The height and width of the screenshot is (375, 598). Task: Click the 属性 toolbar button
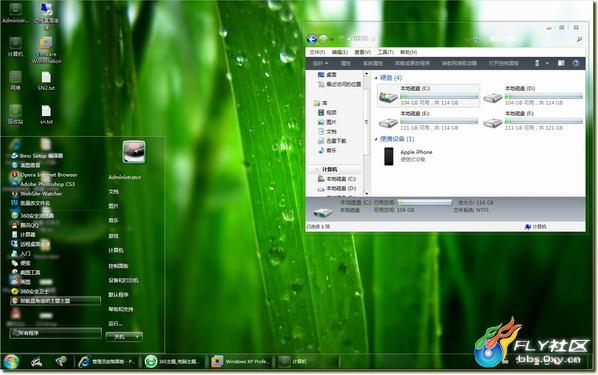tap(346, 63)
